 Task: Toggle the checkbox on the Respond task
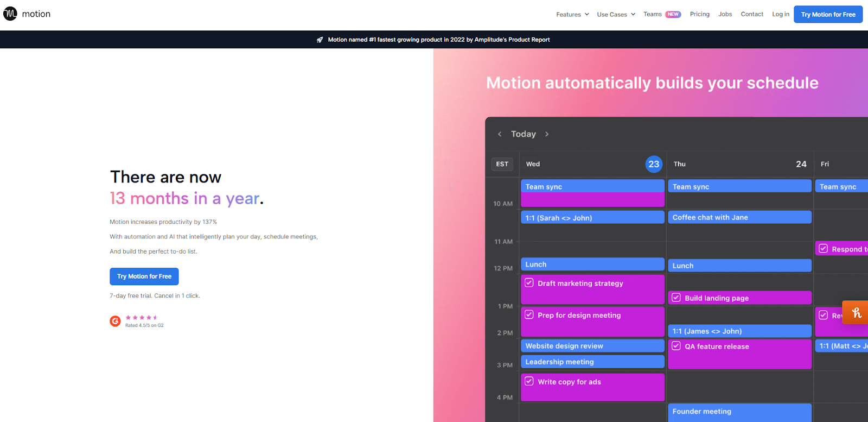pyautogui.click(x=823, y=249)
